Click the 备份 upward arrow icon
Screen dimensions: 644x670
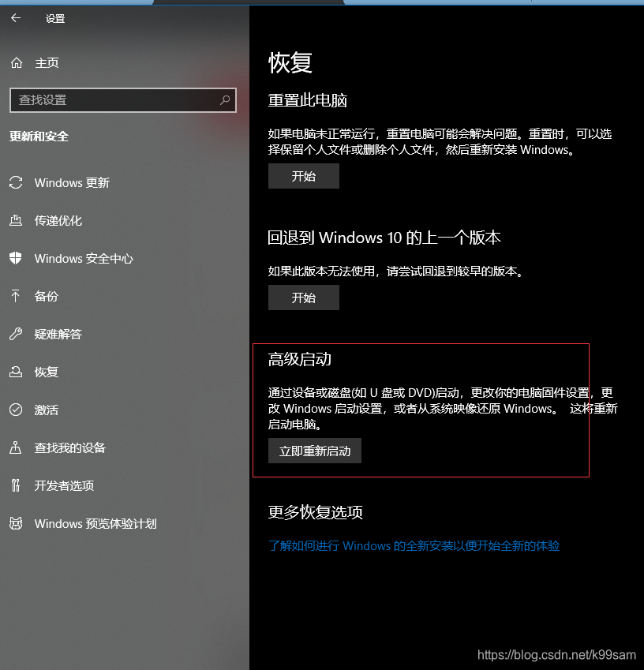pos(16,296)
